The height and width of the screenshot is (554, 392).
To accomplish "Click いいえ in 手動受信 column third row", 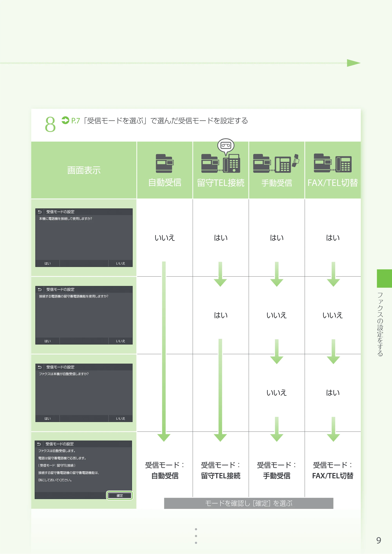I will click(277, 393).
